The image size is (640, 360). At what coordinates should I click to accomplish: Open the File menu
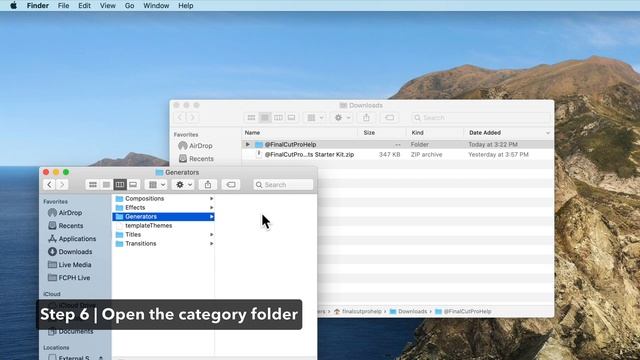63,6
